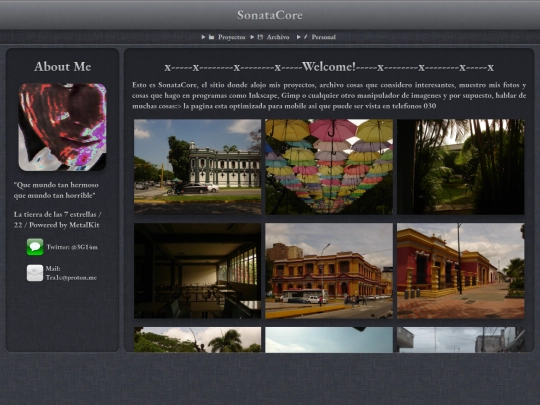Open the Twitter @3G14m link
This screenshot has width=540, height=405.
click(x=72, y=247)
